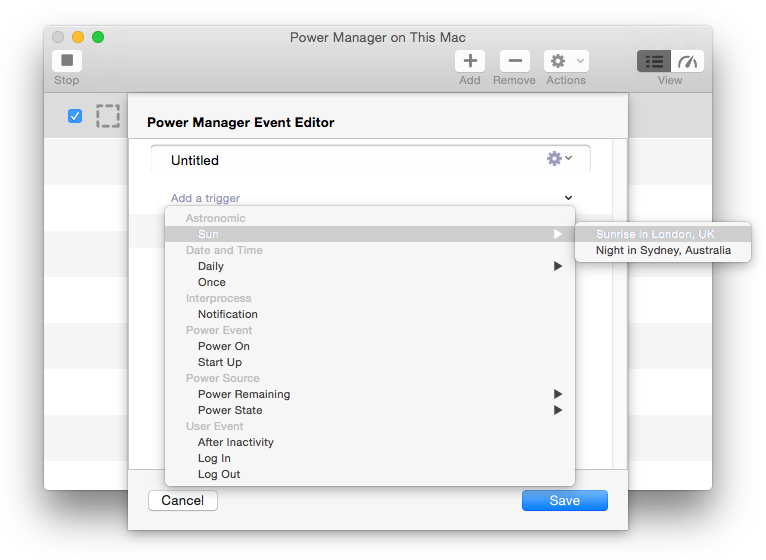Select the Log In trigger
Viewport: 766px width, 560px height.
click(x=370, y=458)
